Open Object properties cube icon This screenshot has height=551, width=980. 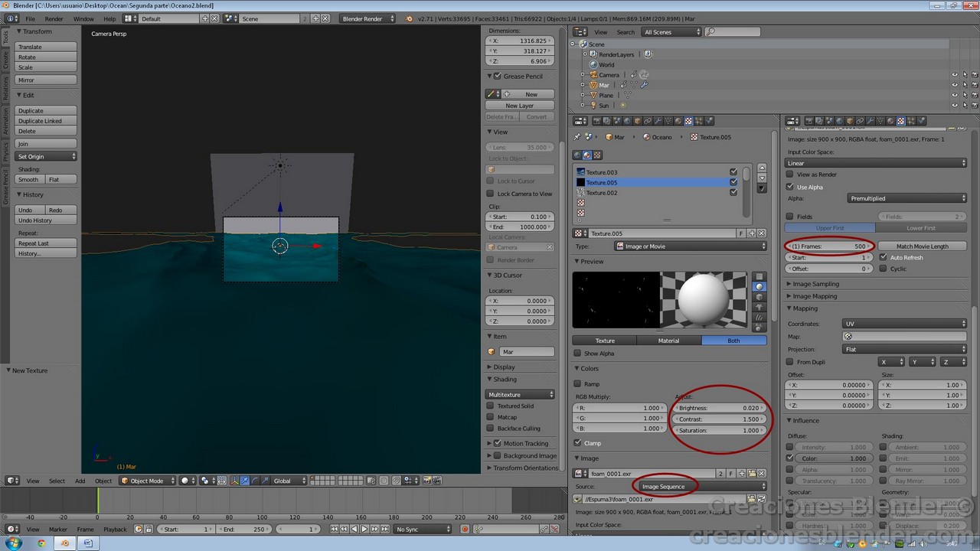pyautogui.click(x=850, y=120)
